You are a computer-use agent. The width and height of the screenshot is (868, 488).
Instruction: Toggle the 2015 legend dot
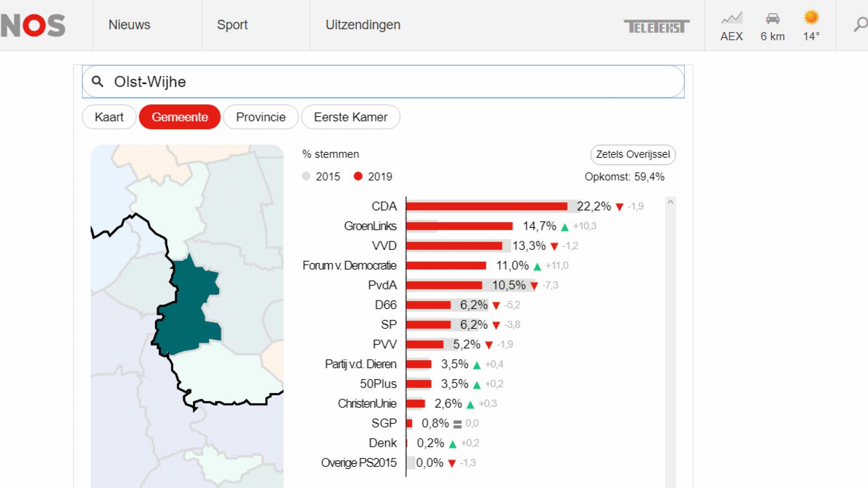(306, 176)
